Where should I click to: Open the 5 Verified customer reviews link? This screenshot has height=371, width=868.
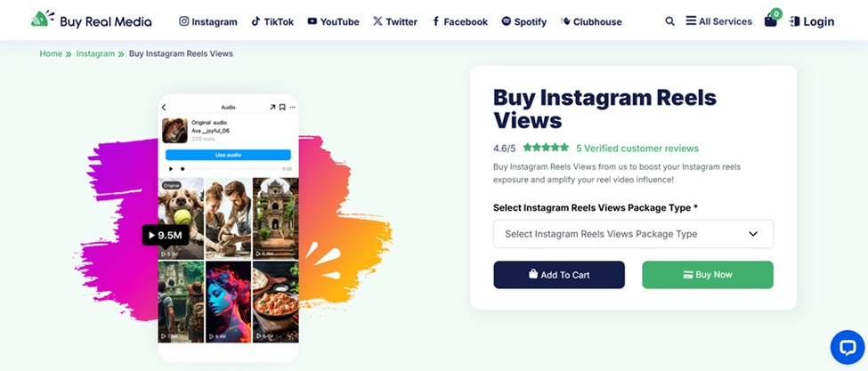tap(637, 149)
